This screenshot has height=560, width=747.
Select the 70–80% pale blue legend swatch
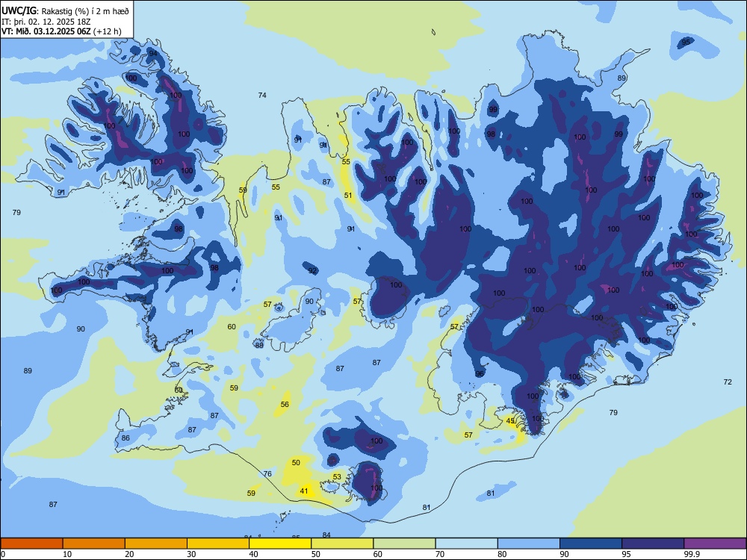coord(466,544)
